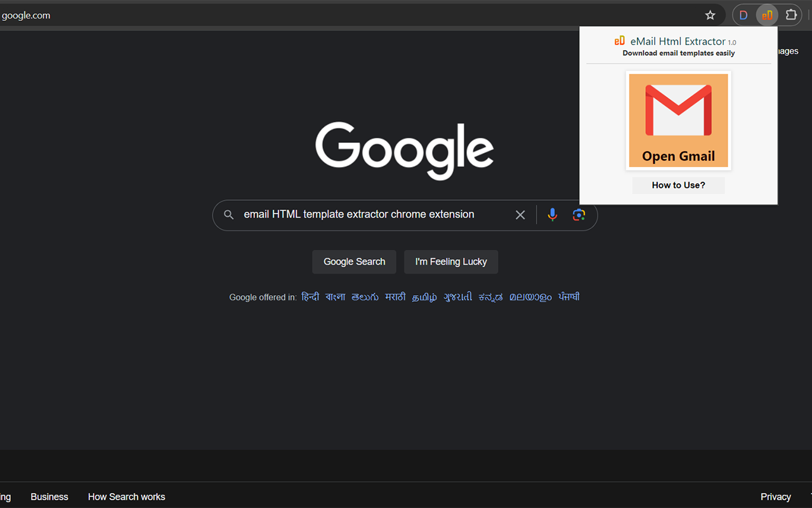Image resolution: width=812 pixels, height=508 pixels.
Task: Switch Google to Punjabi (ਪੰਜਾਬੀ)
Action: click(569, 297)
